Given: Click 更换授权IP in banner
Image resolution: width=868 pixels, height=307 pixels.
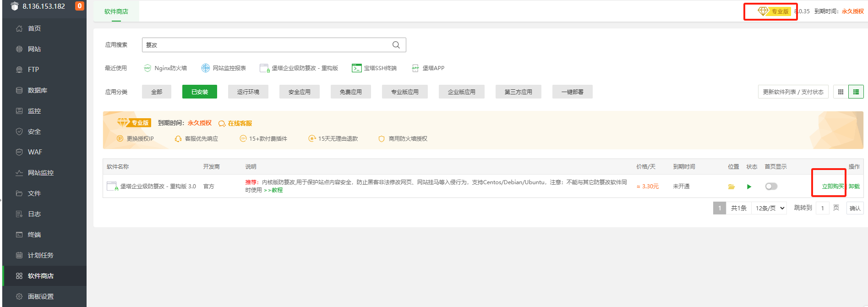Looking at the screenshot, I should [136, 138].
